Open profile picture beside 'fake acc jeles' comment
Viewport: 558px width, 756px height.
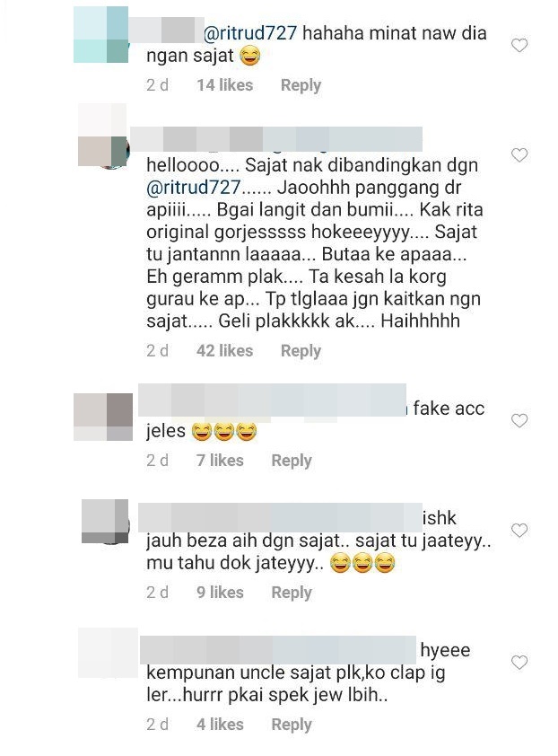(103, 417)
